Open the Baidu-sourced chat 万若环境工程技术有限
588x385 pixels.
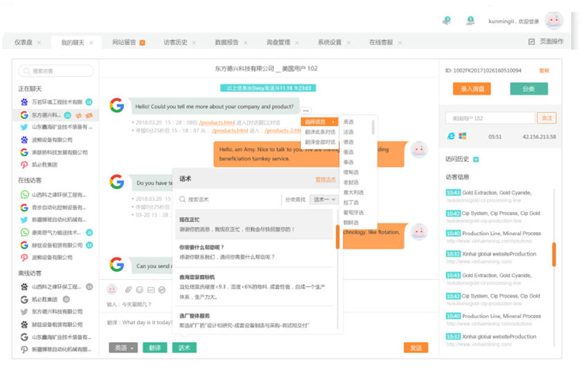(x=55, y=102)
